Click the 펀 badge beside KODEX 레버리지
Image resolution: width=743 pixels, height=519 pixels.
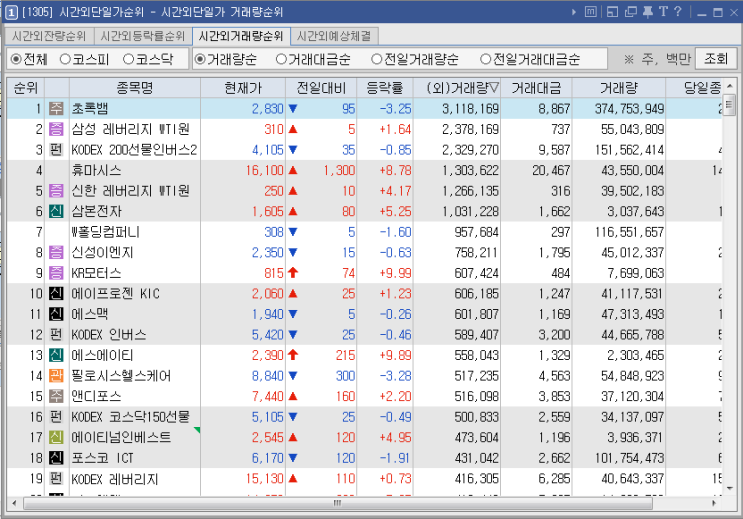(56, 479)
